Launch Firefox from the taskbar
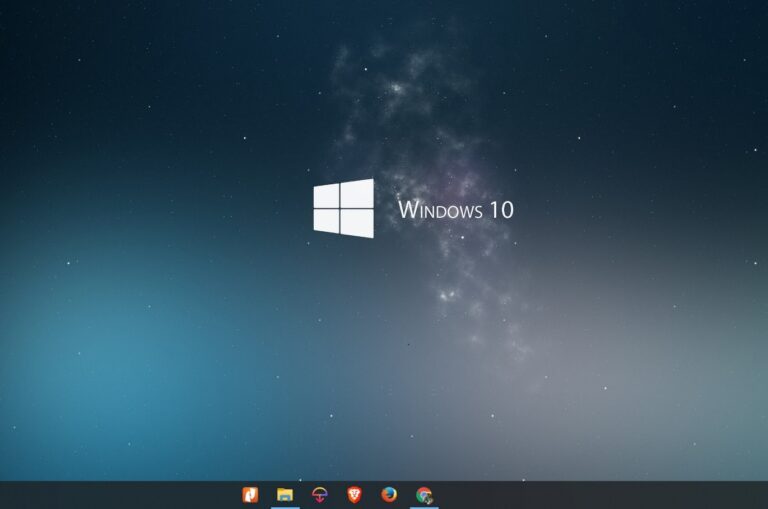This screenshot has height=509, width=768. coord(389,495)
